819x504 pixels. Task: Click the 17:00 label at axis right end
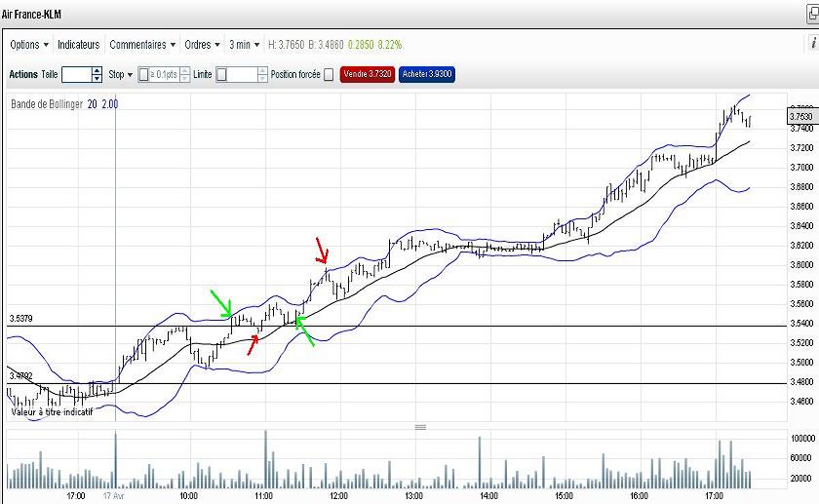715,495
